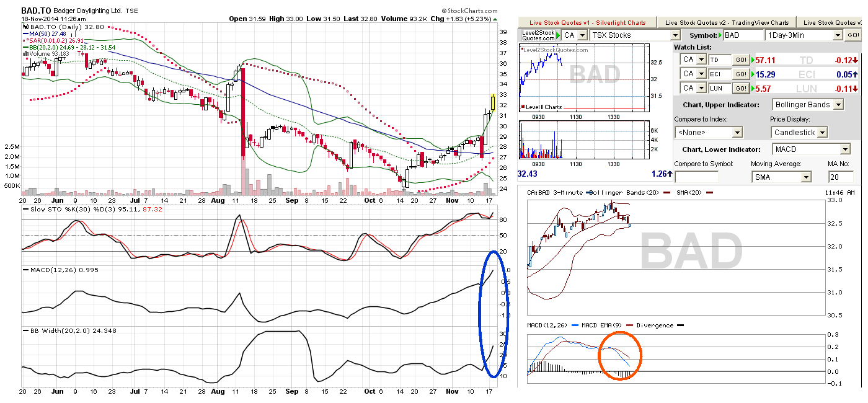Click the GO! button for the LUN row
The image size is (868, 403).
740,89
